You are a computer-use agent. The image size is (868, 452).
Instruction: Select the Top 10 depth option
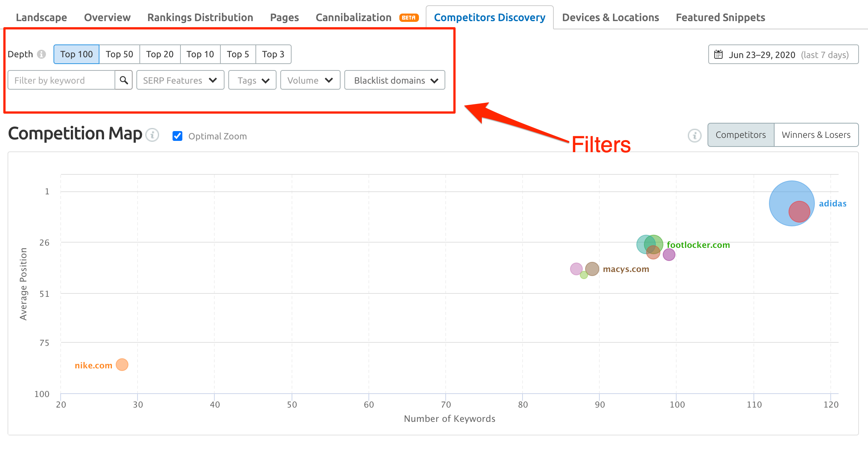pos(200,54)
